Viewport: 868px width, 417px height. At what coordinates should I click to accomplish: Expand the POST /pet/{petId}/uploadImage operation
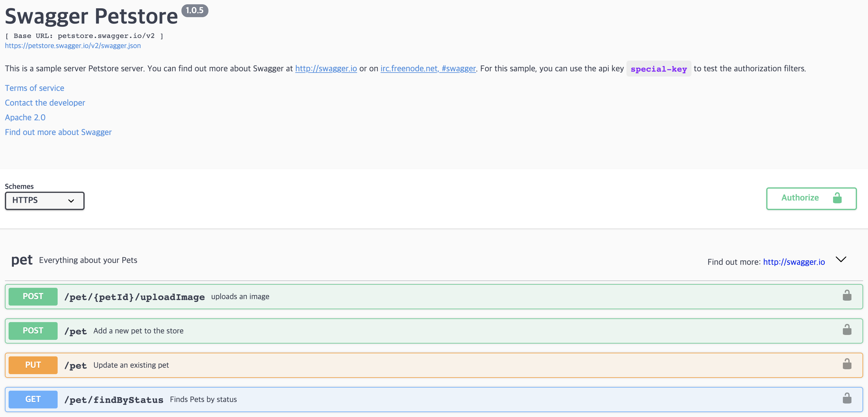click(x=134, y=297)
